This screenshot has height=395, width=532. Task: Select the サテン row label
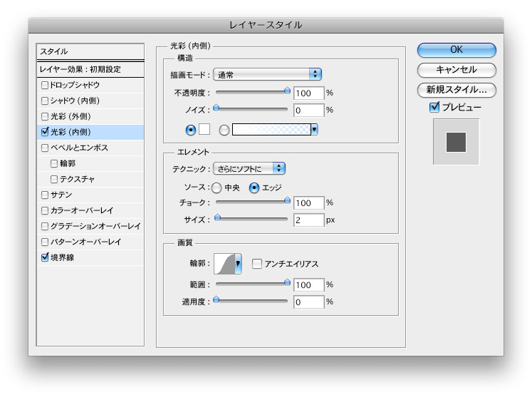pos(61,195)
